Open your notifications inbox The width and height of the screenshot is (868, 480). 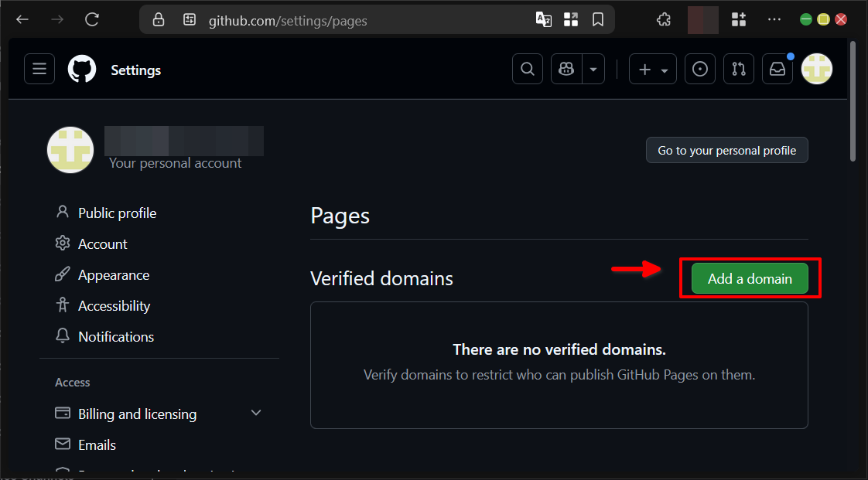point(777,69)
